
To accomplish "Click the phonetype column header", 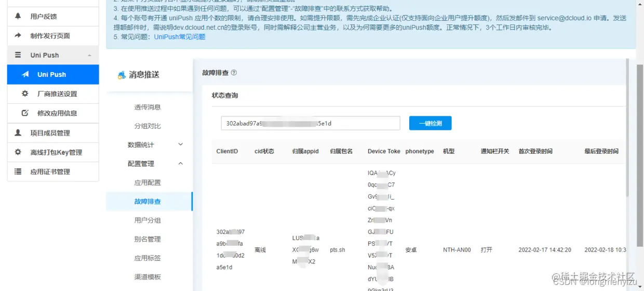I will pyautogui.click(x=420, y=151).
